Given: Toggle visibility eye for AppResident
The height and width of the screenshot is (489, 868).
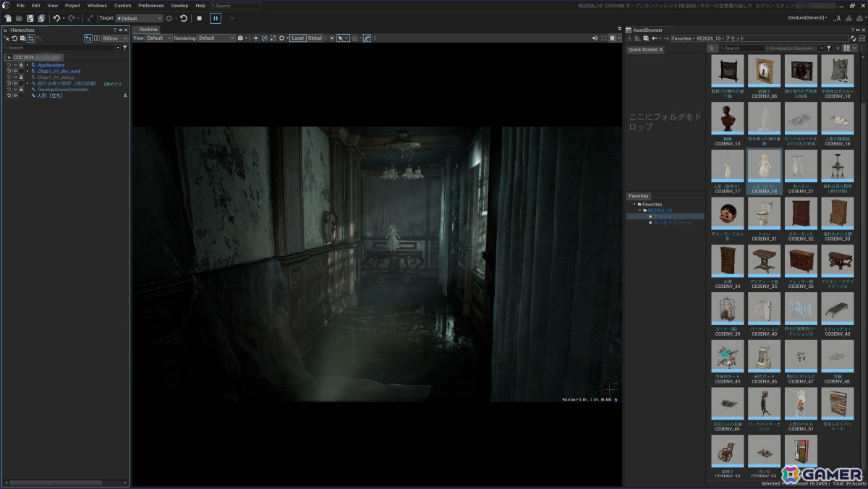Looking at the screenshot, I should click(x=15, y=65).
